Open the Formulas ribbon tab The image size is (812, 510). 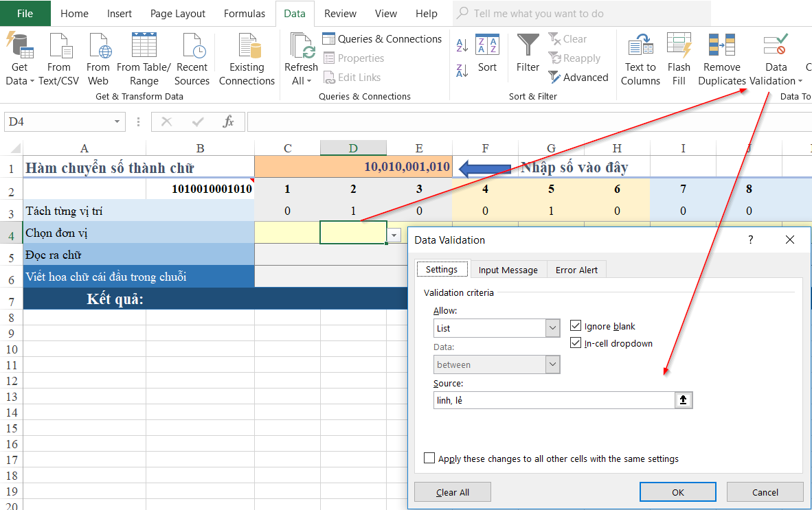(x=245, y=13)
